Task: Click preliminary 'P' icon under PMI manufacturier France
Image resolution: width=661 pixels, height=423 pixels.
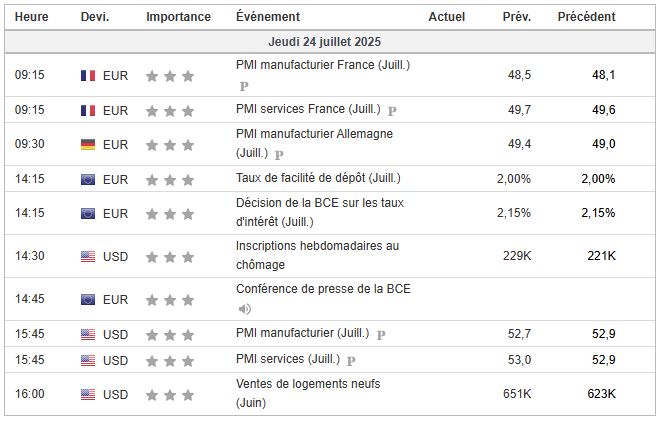Action: pos(243,86)
